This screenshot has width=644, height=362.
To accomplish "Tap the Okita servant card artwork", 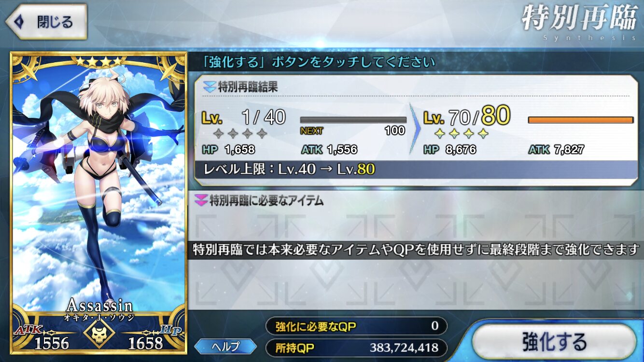I will pos(98,183).
